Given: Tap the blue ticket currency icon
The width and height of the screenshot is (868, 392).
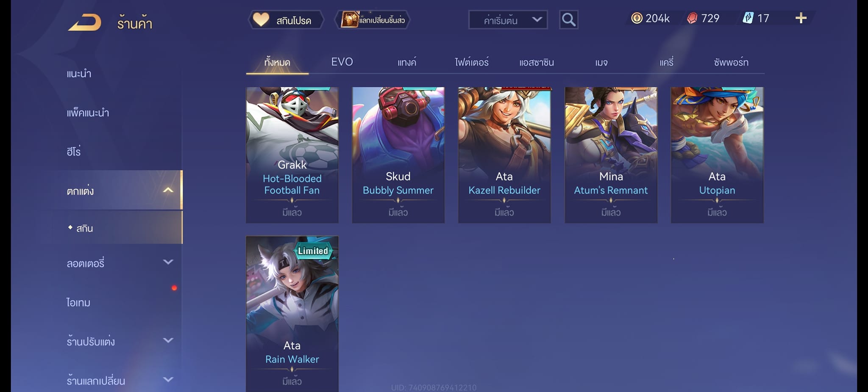Looking at the screenshot, I should (x=748, y=18).
